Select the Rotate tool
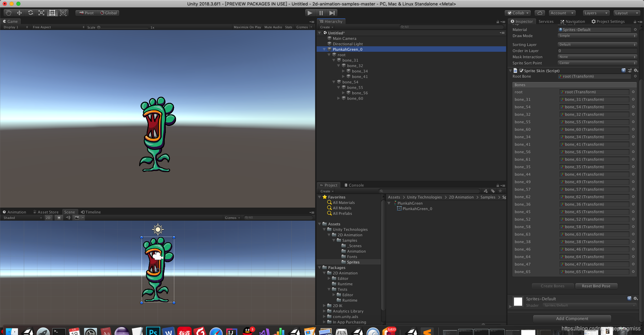Viewport: 644px width, 335px height. [30, 13]
